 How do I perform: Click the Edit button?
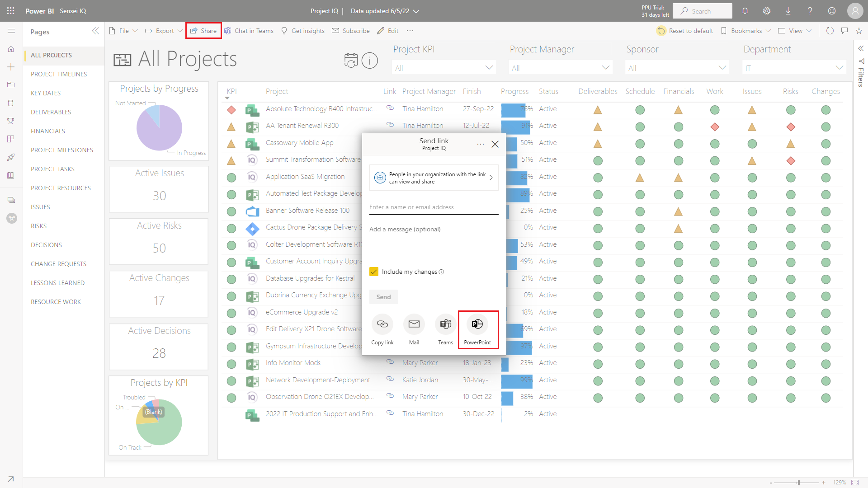[388, 31]
